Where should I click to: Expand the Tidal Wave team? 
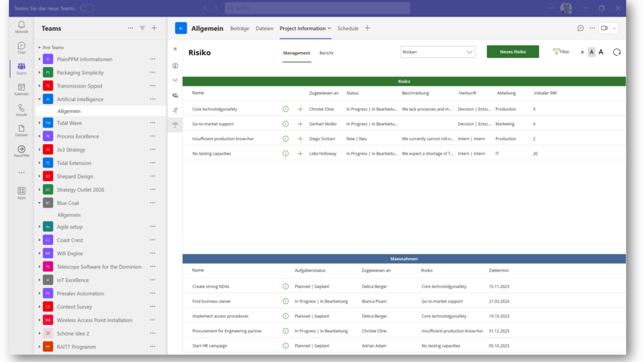pyautogui.click(x=39, y=123)
